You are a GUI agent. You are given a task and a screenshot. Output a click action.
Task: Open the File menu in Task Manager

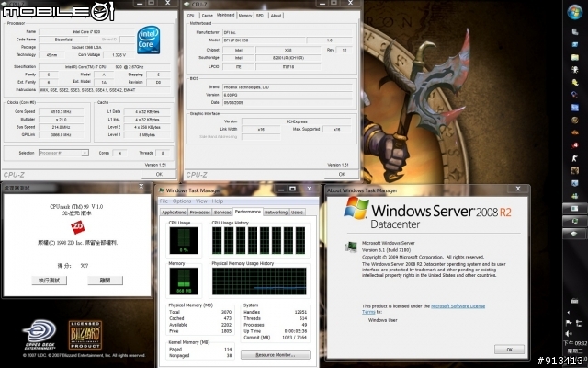point(164,201)
